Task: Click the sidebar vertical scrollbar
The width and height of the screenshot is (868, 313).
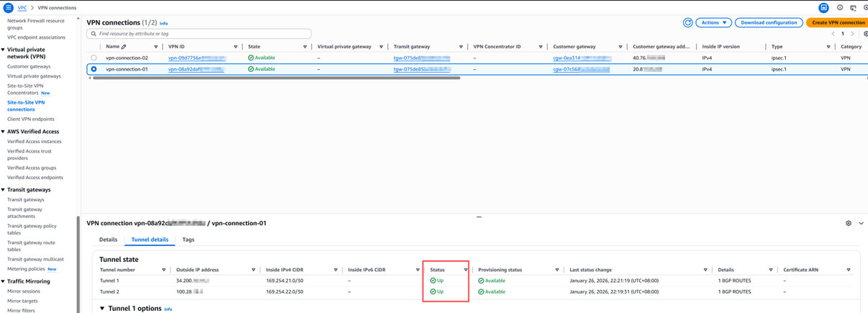Action: pos(77,264)
